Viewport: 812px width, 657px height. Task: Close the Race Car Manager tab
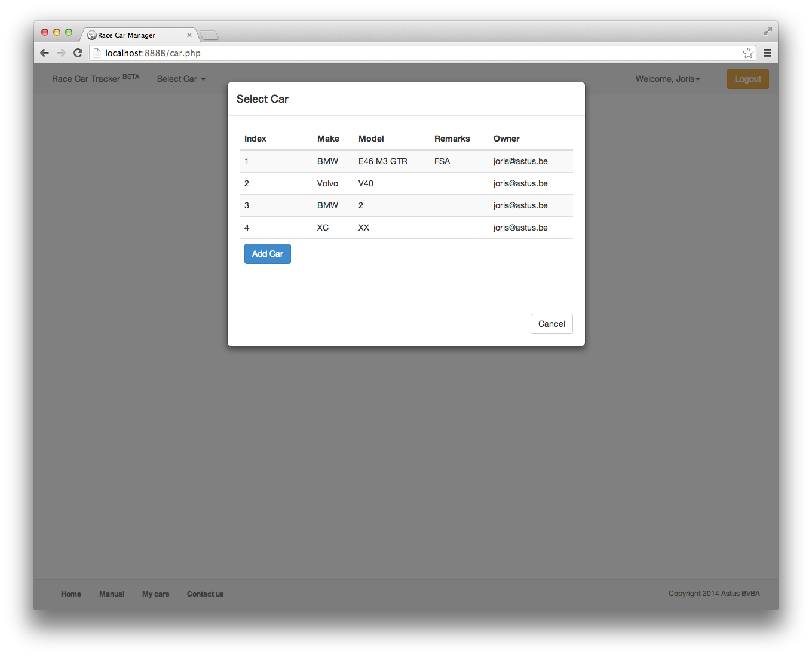189,35
